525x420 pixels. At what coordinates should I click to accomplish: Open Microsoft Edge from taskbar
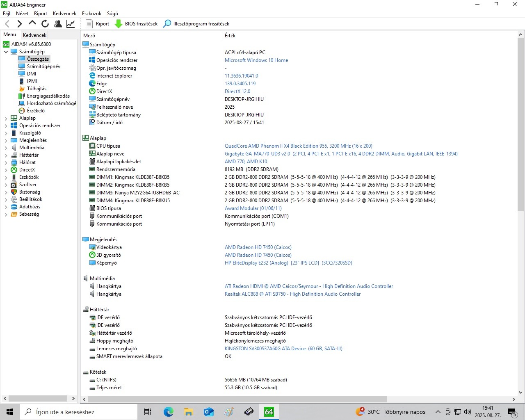pyautogui.click(x=168, y=412)
